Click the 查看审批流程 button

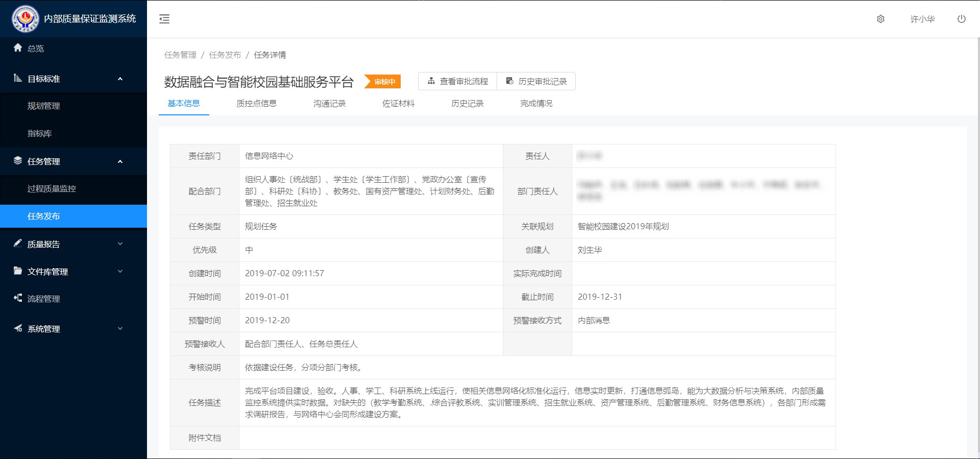click(x=458, y=81)
